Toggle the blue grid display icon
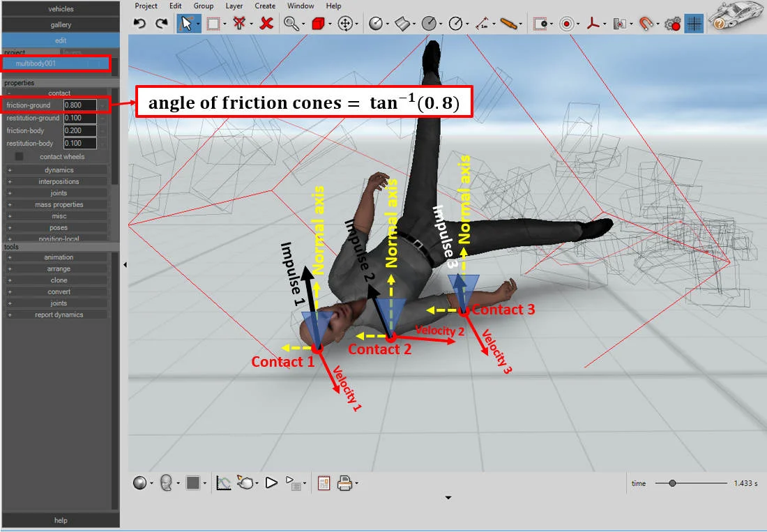This screenshot has width=767, height=532. 694,24
